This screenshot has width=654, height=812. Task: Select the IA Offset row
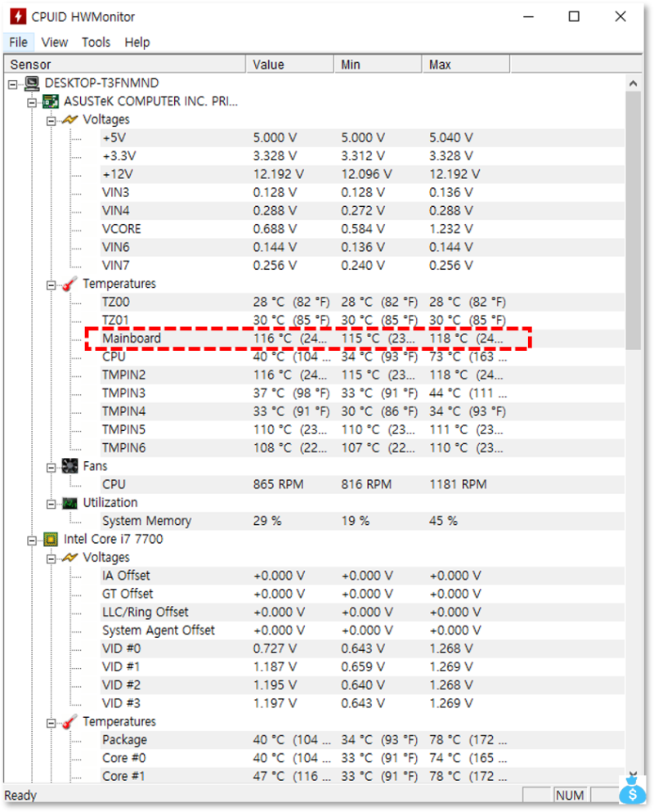362,576
